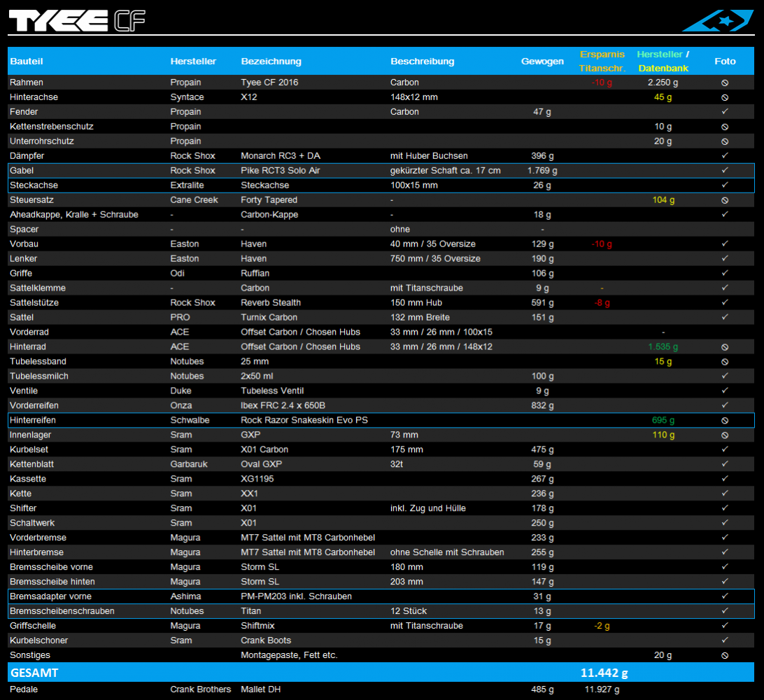Click the Garbaruk manufacturer cell

tap(189, 464)
